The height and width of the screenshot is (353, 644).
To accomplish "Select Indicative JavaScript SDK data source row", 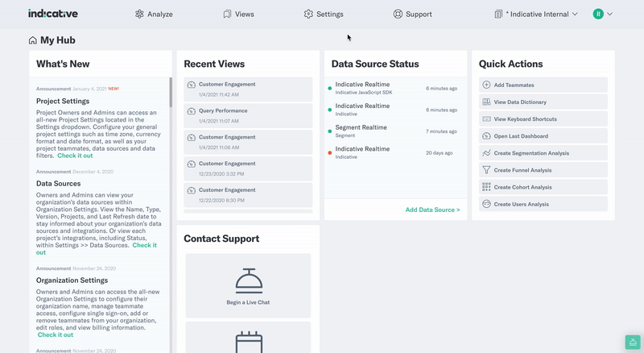I will coord(395,88).
